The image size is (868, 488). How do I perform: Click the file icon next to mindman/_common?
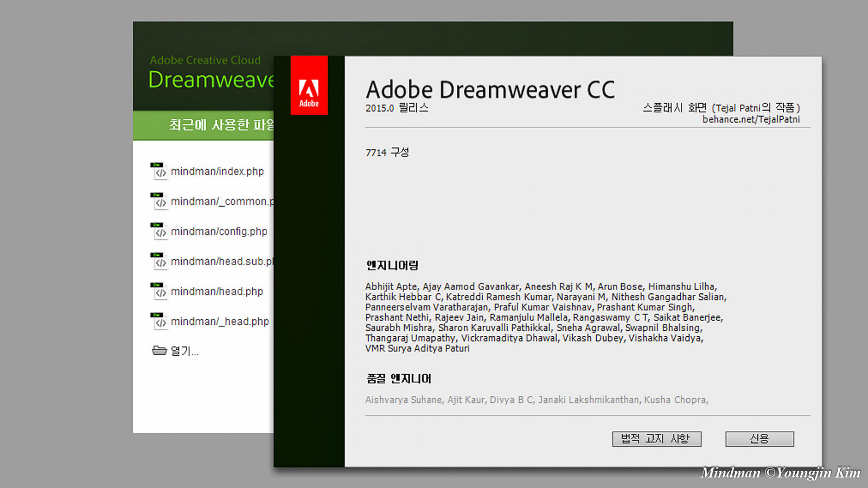158,201
